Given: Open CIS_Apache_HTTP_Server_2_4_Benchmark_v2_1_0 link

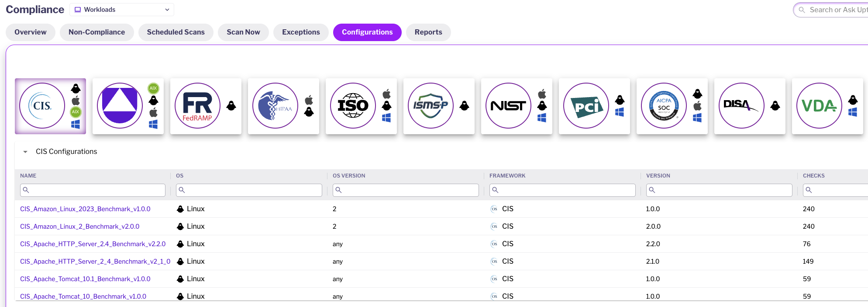Looking at the screenshot, I should 95,262.
